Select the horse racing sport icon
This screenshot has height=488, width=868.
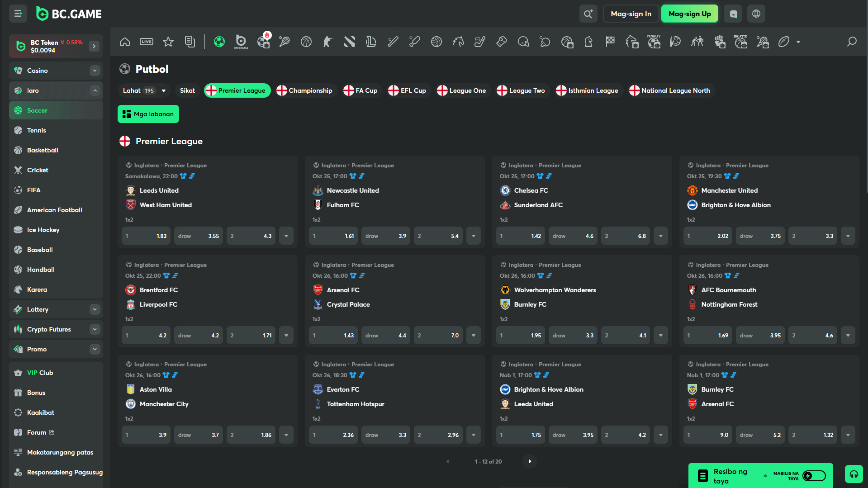pyautogui.click(x=458, y=42)
